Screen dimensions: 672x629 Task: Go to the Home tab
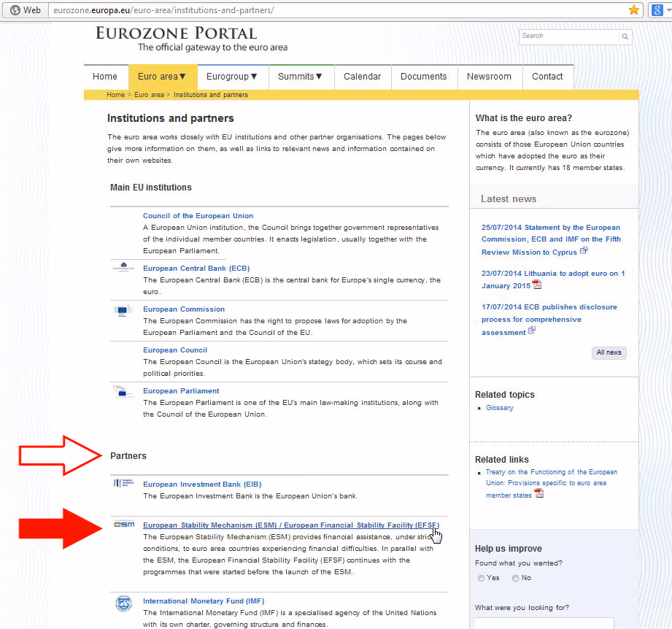105,77
